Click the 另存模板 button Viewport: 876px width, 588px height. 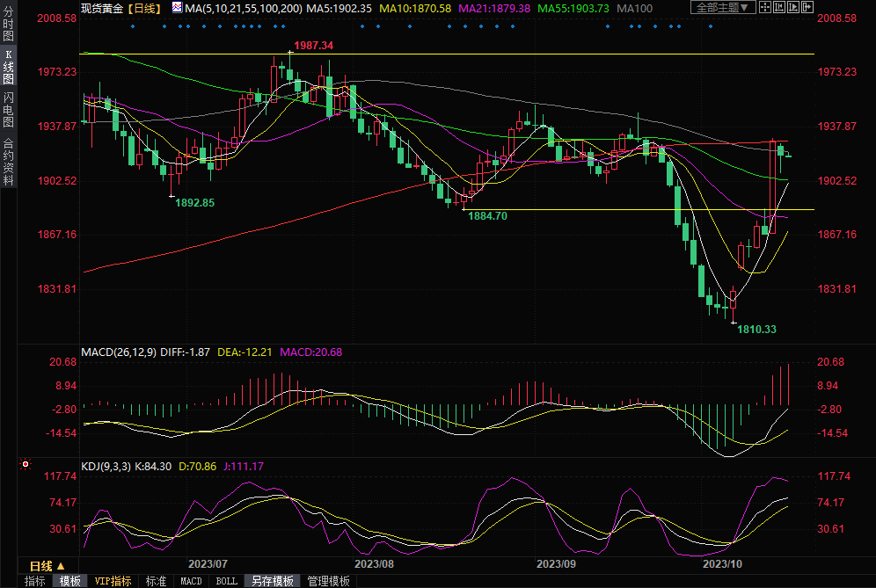coord(273,581)
